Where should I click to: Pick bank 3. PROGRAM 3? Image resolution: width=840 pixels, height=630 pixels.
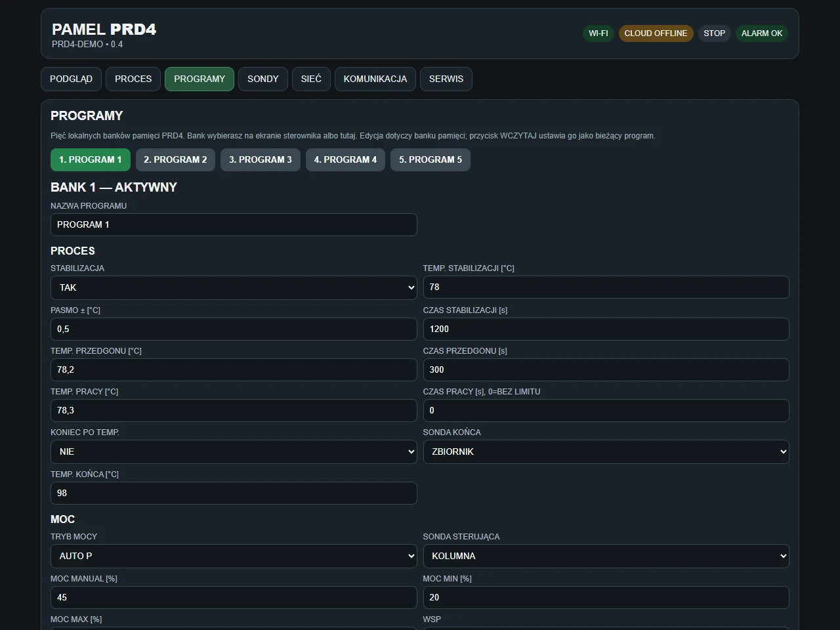click(x=261, y=159)
